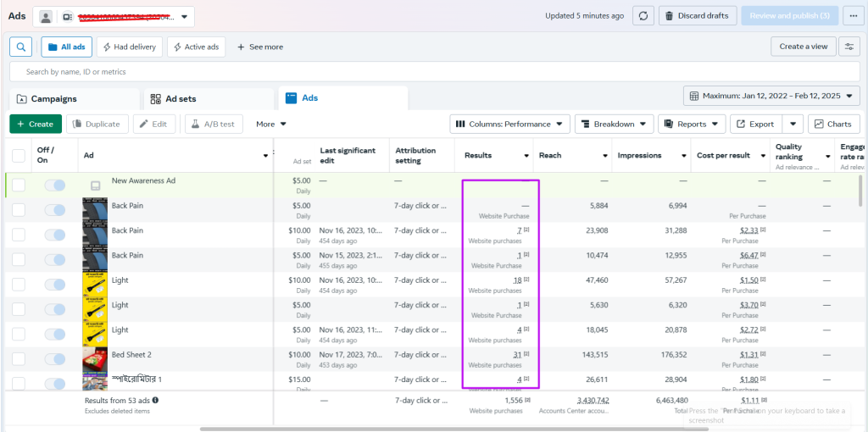Open the date range picker dropdown

coord(771,96)
